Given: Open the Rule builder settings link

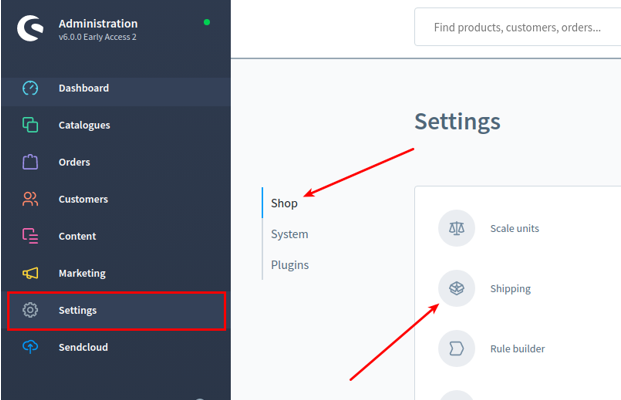Looking at the screenshot, I should pos(517,349).
